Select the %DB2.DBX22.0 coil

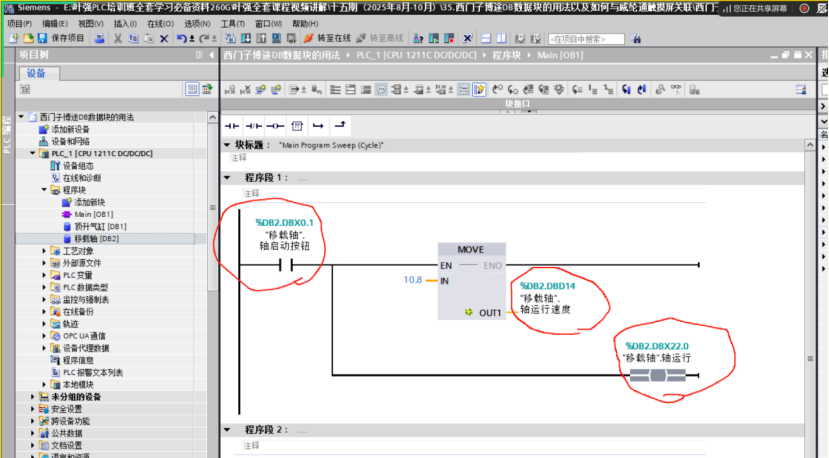click(658, 375)
